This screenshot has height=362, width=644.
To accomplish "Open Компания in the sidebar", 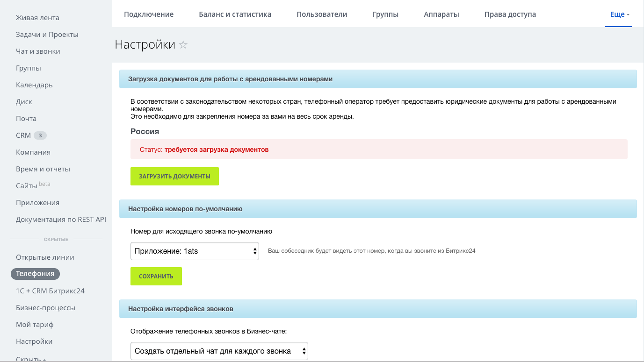I will coord(33,152).
